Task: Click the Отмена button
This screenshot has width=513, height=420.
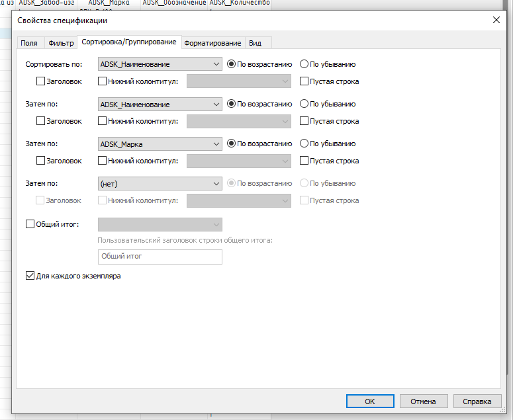Action: tap(422, 401)
